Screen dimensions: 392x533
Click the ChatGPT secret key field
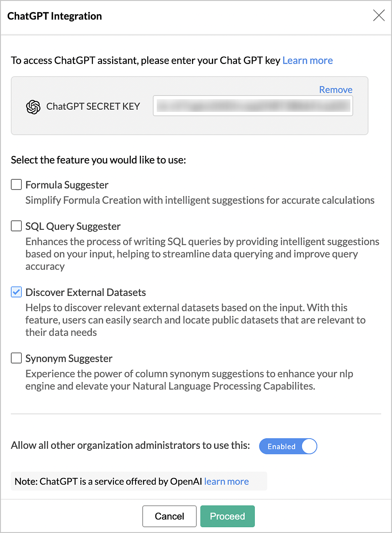(x=253, y=106)
